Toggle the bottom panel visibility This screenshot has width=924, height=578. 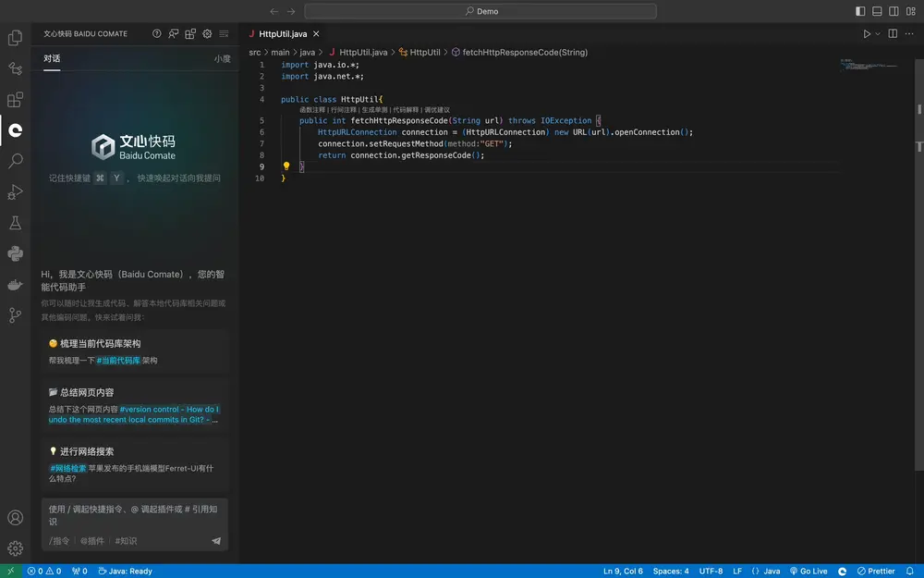pos(877,11)
